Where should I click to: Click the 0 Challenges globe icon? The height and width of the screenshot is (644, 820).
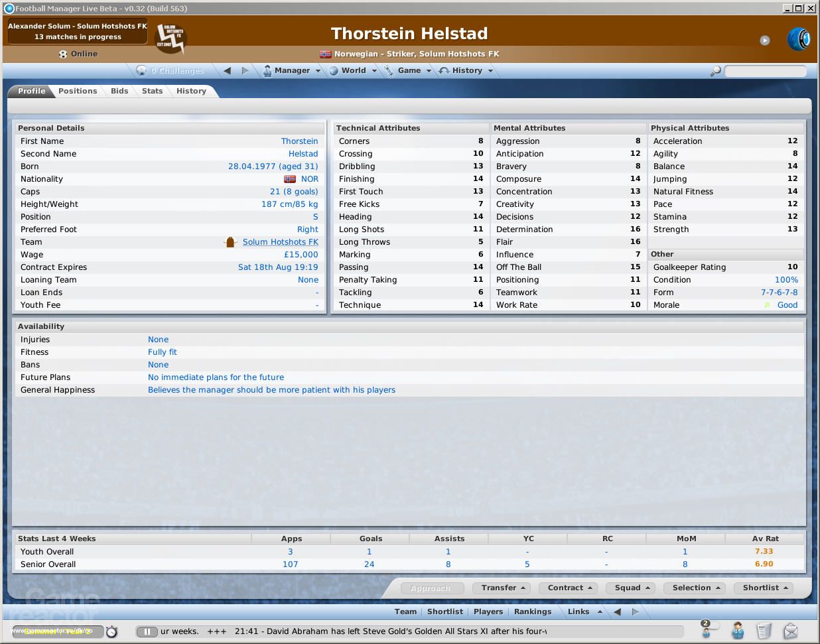tap(141, 70)
